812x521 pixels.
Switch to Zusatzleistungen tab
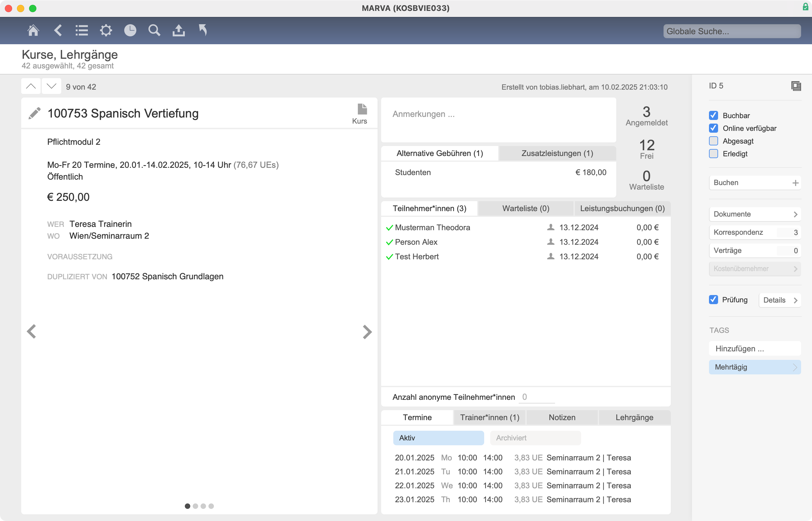[557, 153]
